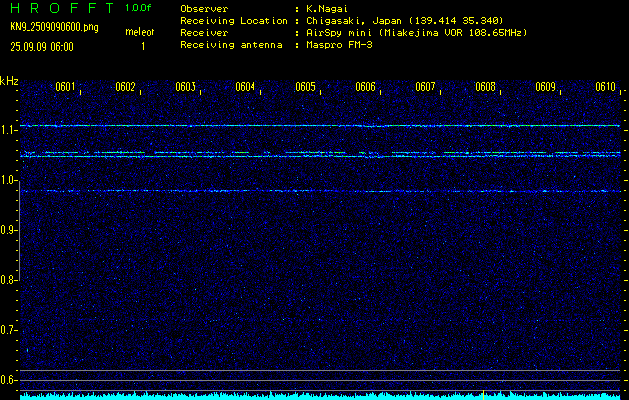This screenshot has width=629, height=400.
Task: Click the 0605 time marker
Action: pyautogui.click(x=305, y=87)
